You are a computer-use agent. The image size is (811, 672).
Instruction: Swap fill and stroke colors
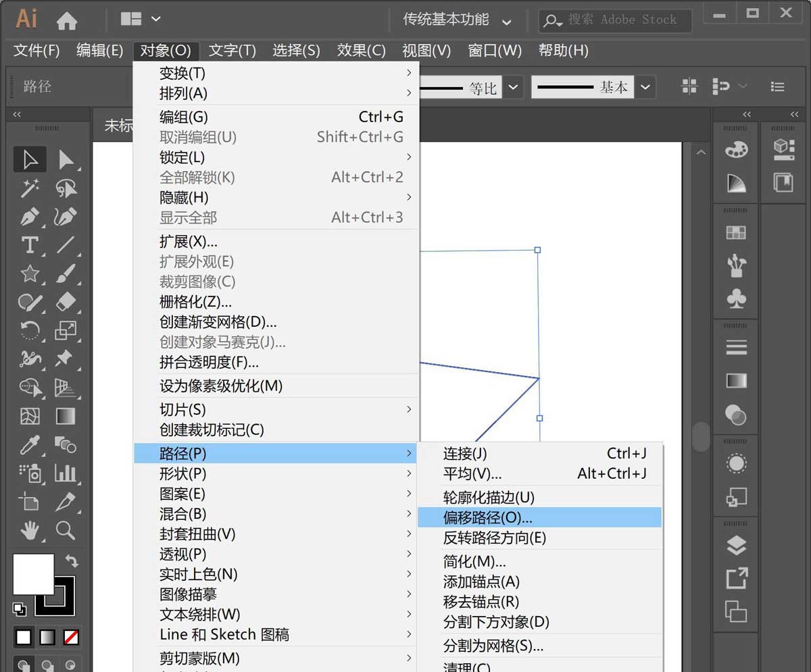point(71,561)
